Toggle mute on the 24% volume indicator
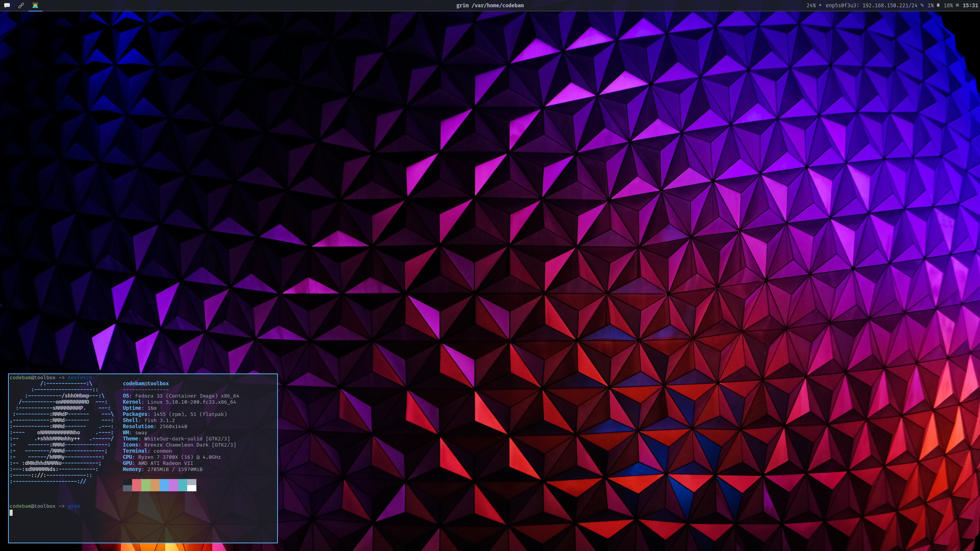The width and height of the screenshot is (980, 551). pos(811,5)
